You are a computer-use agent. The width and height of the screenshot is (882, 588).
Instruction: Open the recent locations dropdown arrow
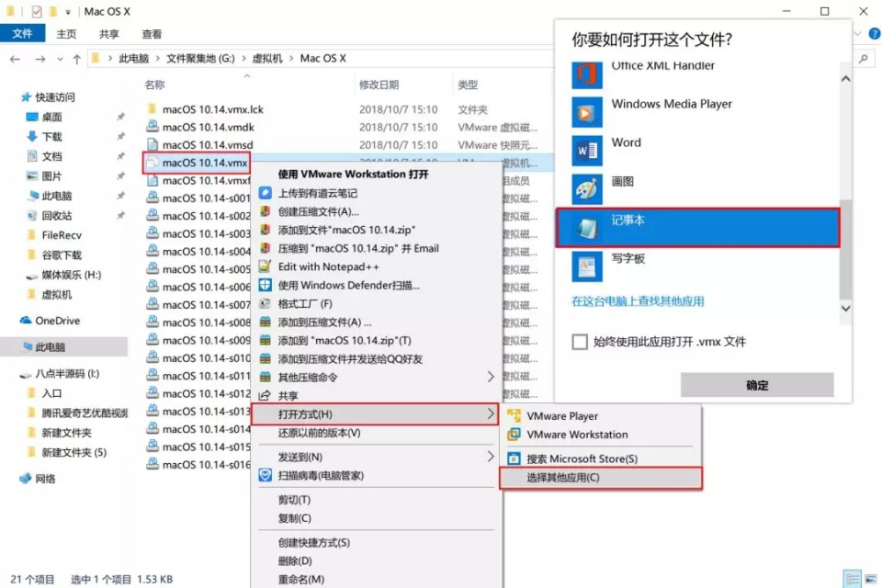[x=60, y=59]
